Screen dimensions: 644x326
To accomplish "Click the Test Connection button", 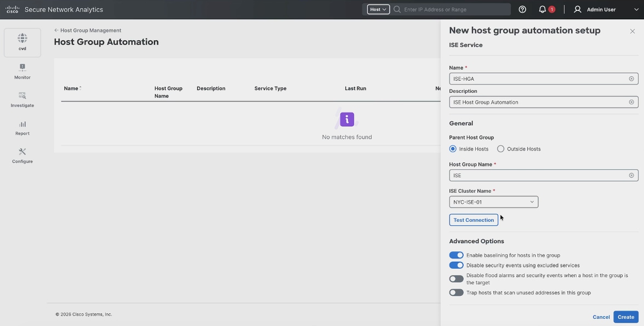I will 474,220.
